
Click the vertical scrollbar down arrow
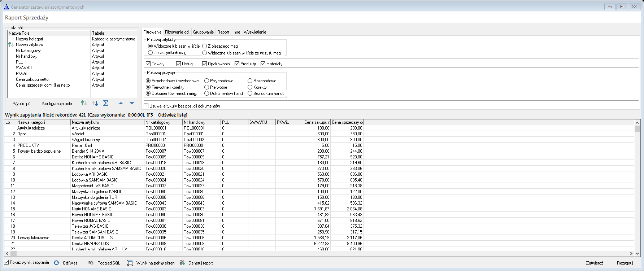coord(638,253)
